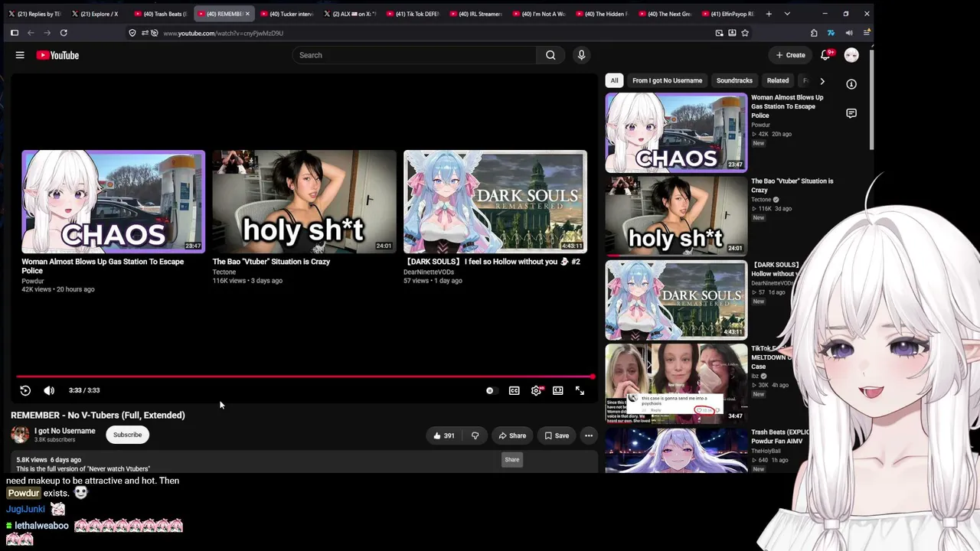
Task: Open the screenshot icon in address bar
Action: (x=719, y=33)
